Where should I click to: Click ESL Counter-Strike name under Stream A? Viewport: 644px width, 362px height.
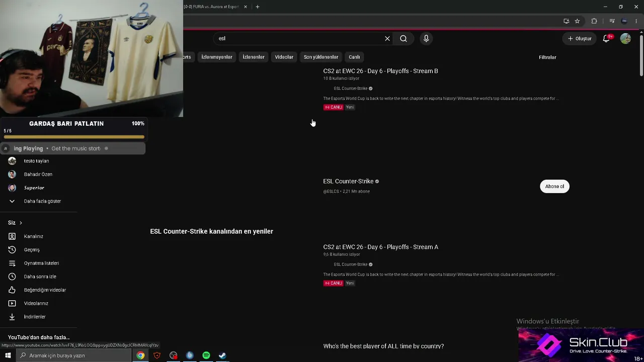pyautogui.click(x=351, y=264)
